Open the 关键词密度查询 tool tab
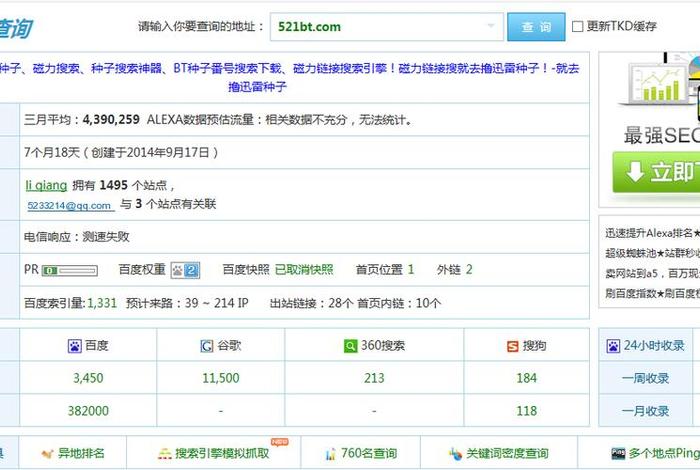The width and height of the screenshot is (700, 470). pos(499,453)
